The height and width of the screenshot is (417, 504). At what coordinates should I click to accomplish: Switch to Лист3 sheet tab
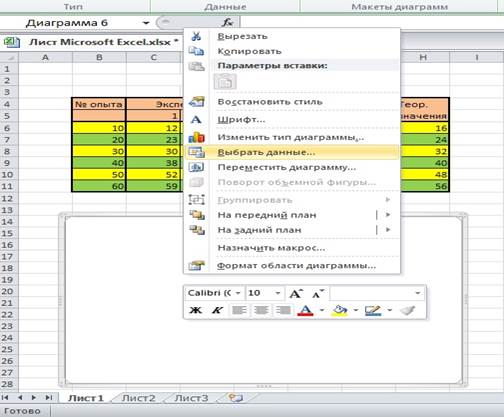click(191, 398)
